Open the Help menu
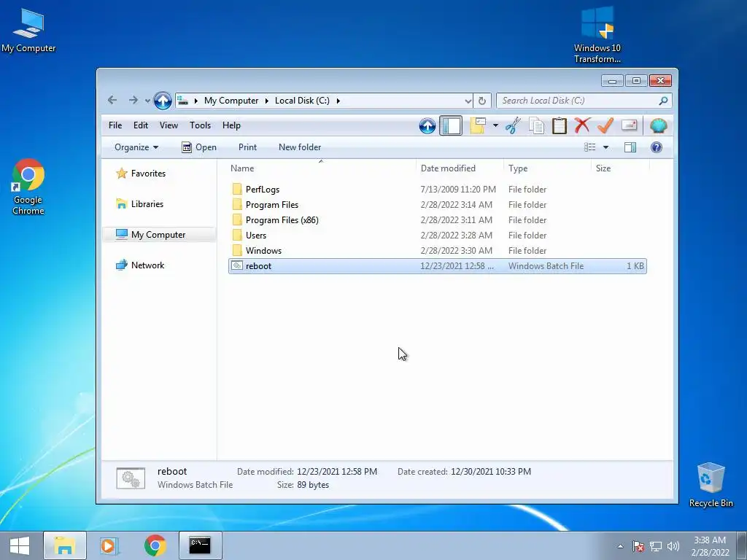747x560 pixels. (231, 125)
